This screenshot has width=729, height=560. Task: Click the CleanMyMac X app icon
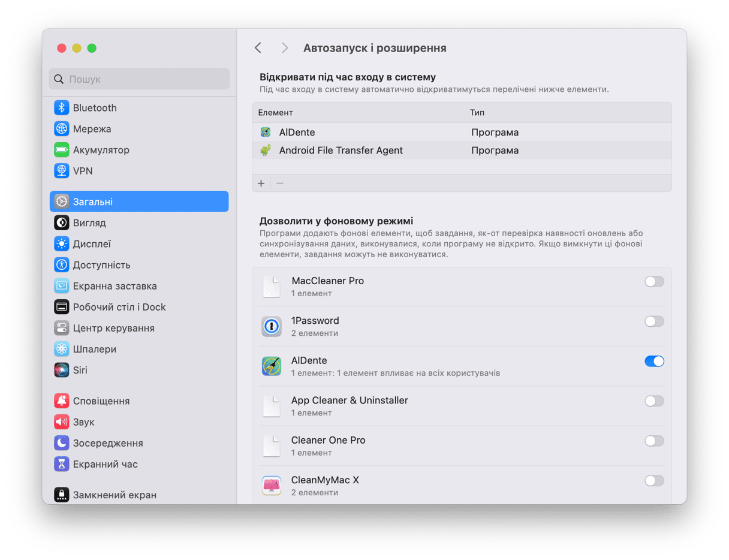tap(272, 486)
